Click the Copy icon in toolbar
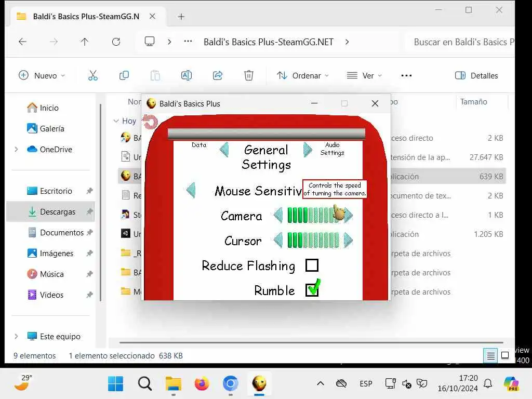This screenshot has width=532, height=399. [124, 75]
